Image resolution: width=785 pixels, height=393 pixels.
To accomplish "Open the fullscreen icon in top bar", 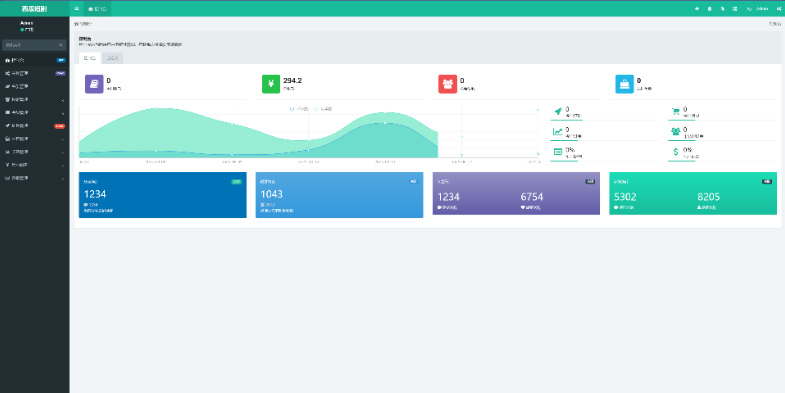I will (735, 9).
